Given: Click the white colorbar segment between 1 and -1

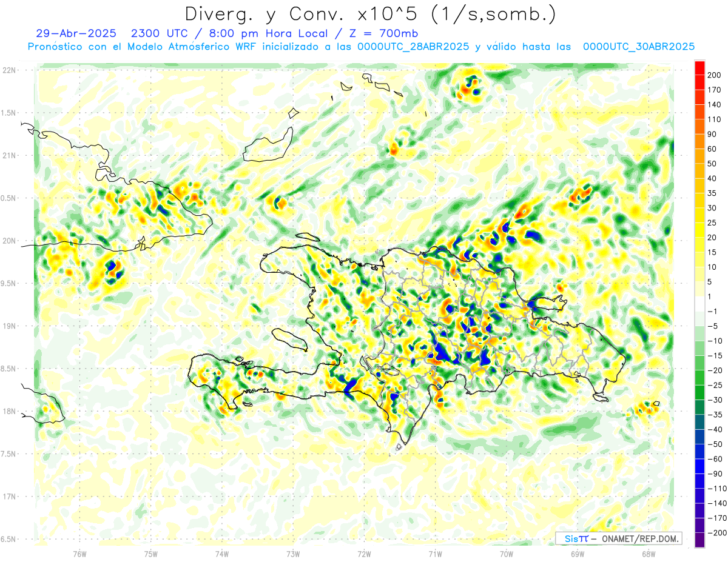Looking at the screenshot, I should pyautogui.click(x=699, y=304).
